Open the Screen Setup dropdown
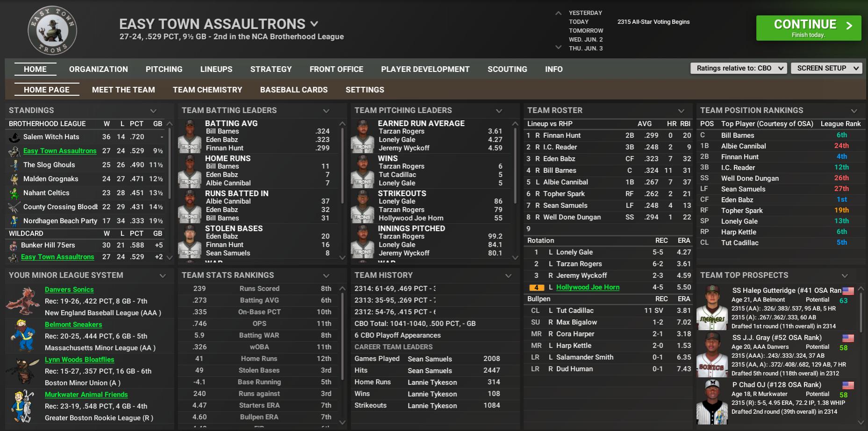 826,68
